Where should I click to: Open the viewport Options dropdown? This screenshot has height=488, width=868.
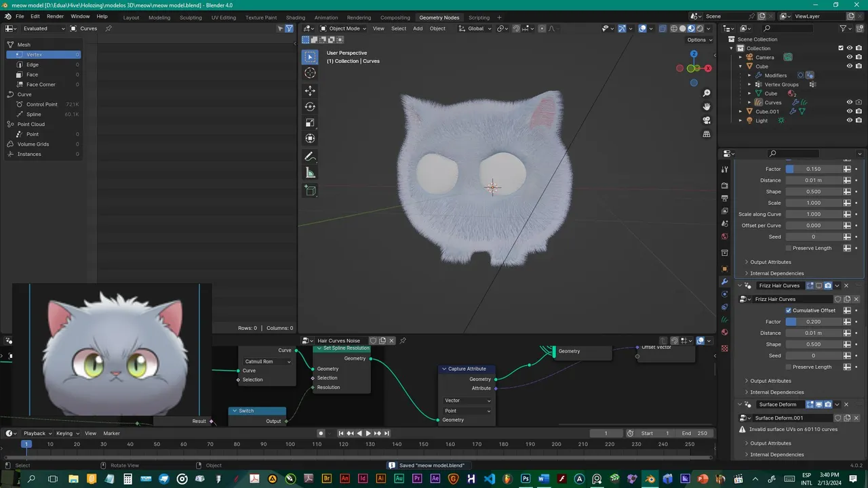point(699,40)
